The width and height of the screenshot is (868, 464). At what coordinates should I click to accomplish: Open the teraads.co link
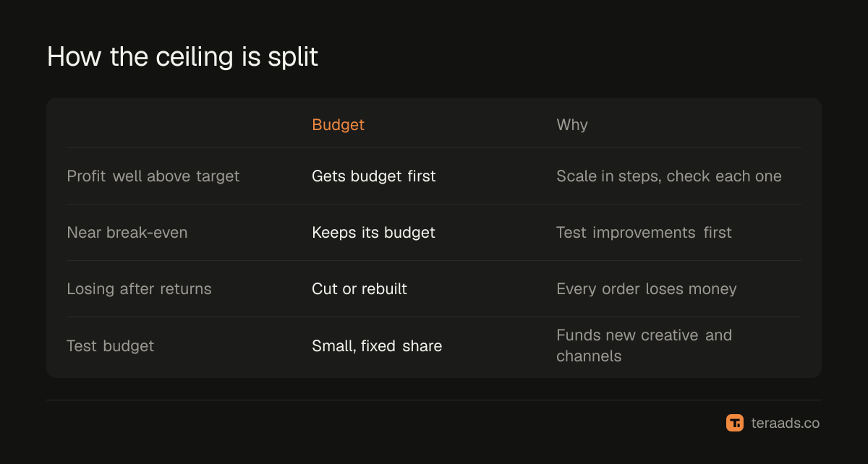[785, 423]
